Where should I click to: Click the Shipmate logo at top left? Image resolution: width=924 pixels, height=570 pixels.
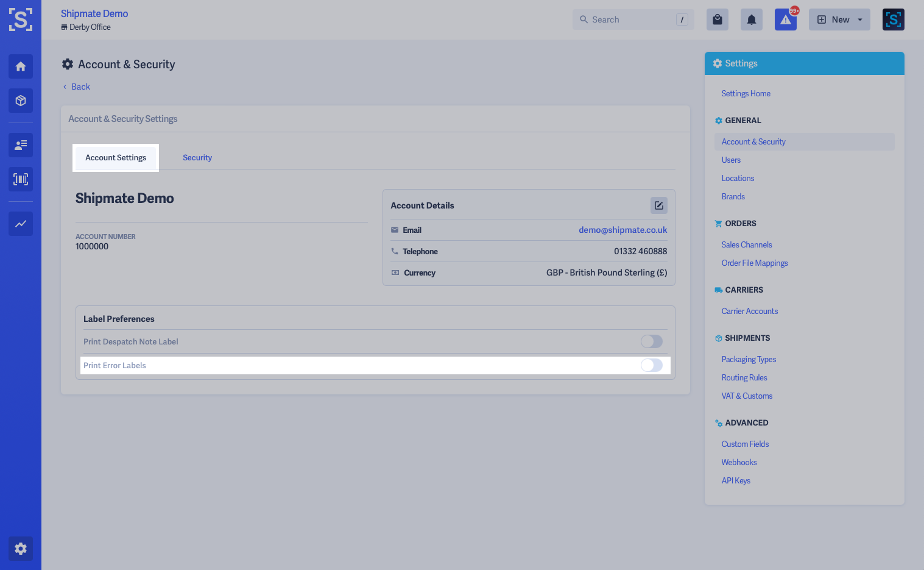(x=21, y=20)
